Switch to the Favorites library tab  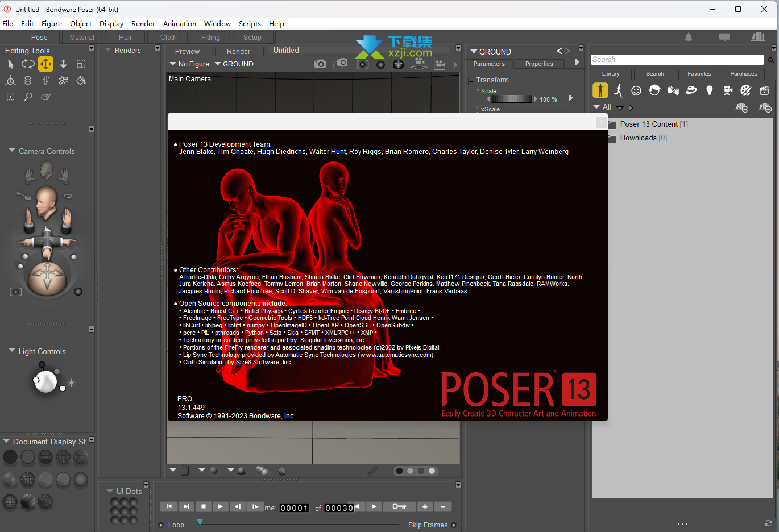pos(699,74)
